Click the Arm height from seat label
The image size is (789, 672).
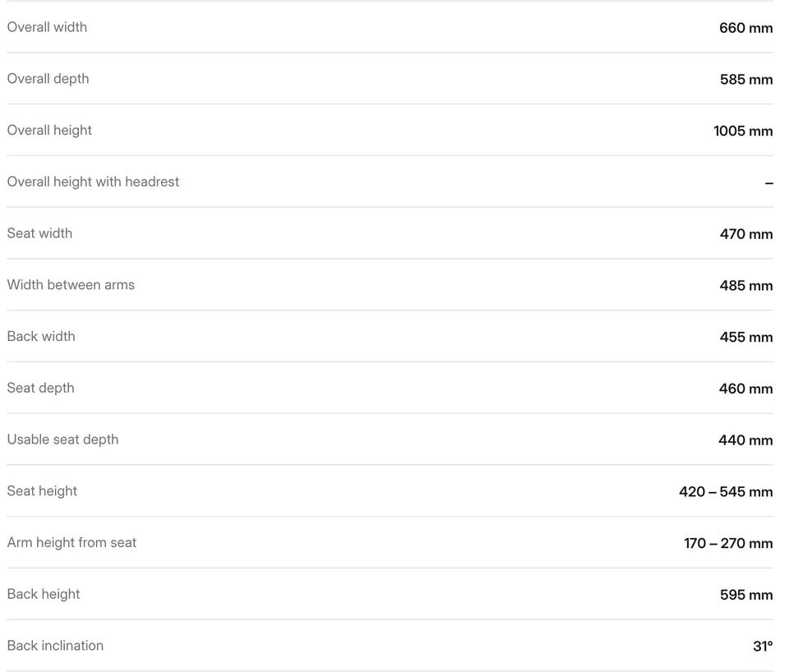(72, 543)
